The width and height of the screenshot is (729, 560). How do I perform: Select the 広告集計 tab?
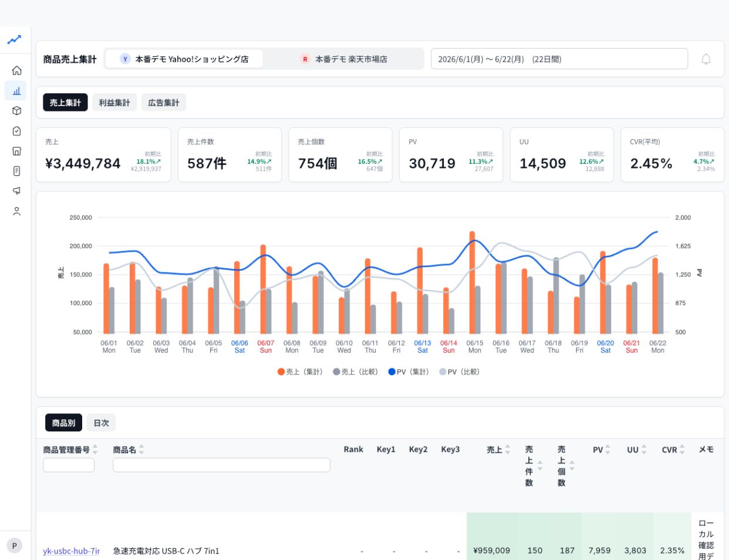pyautogui.click(x=164, y=102)
